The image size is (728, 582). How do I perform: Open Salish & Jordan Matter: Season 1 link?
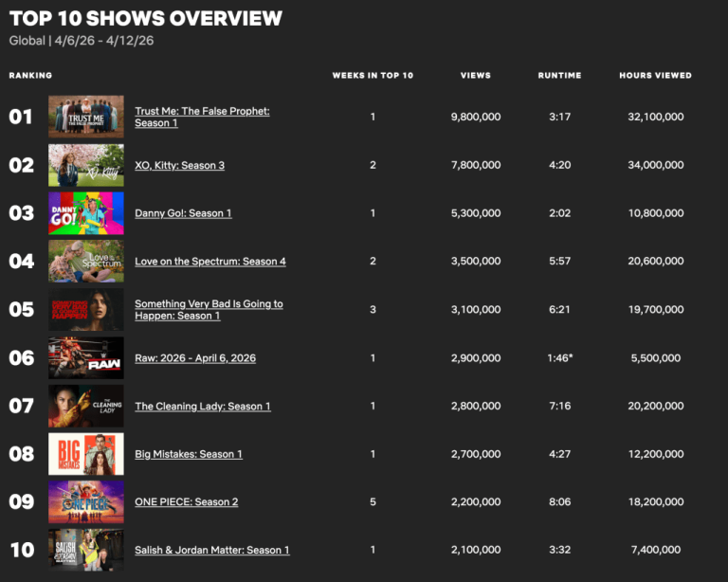pos(212,550)
